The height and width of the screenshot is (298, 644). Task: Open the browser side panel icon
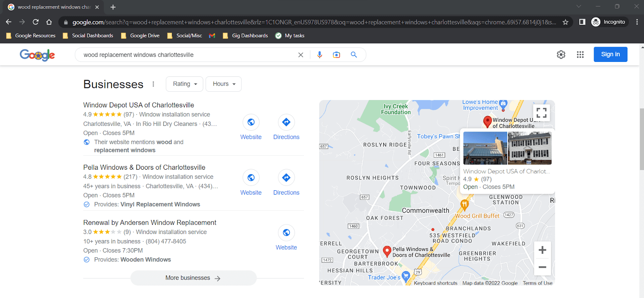click(x=582, y=22)
